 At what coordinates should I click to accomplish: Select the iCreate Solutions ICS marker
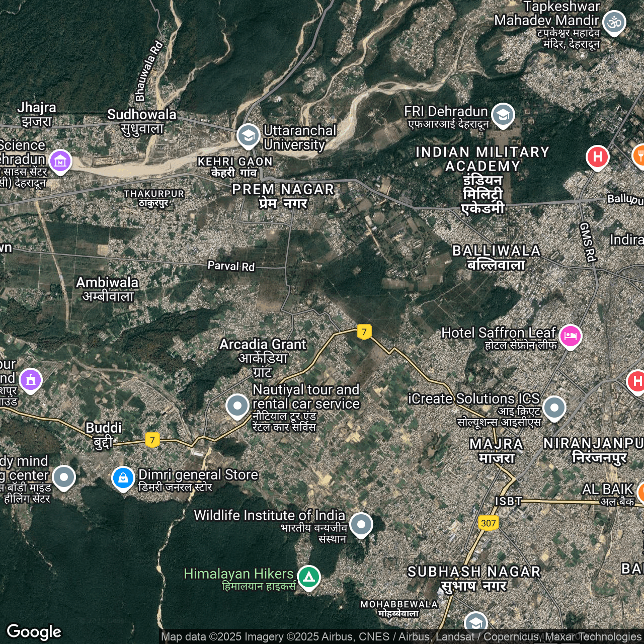point(554,408)
